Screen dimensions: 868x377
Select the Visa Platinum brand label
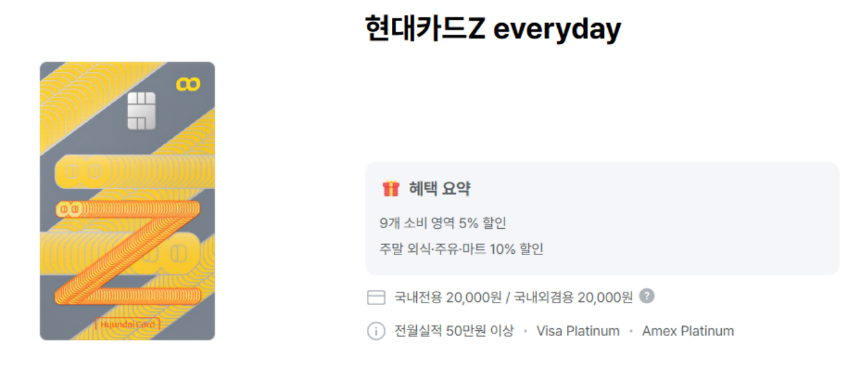[x=578, y=331]
